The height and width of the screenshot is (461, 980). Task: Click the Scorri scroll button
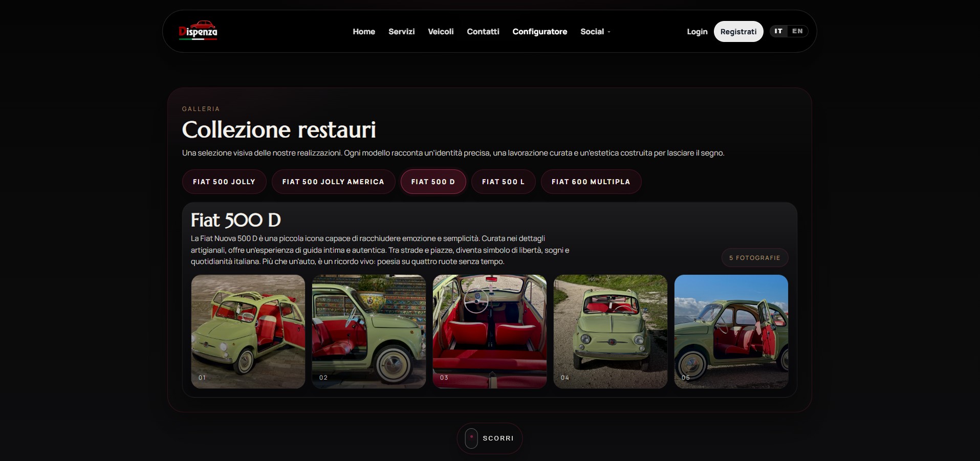(x=490, y=438)
